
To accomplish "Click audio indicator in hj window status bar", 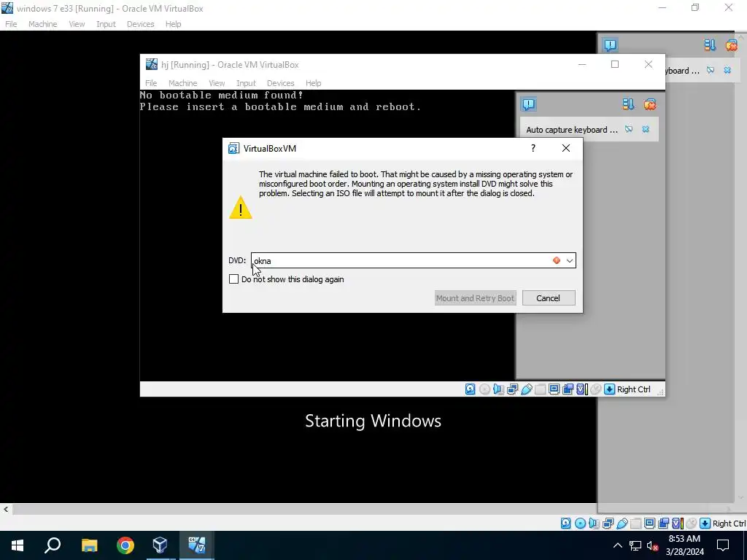I will (498, 389).
